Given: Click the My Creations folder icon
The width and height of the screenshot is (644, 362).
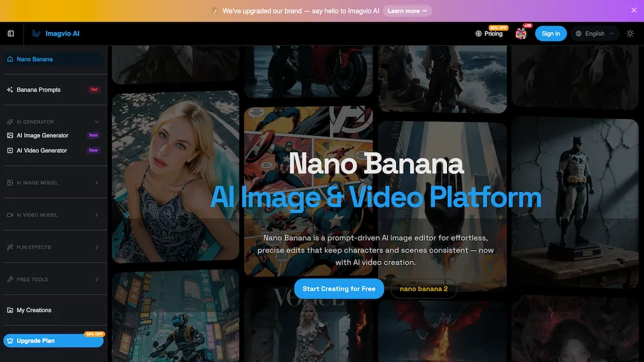Looking at the screenshot, I should 10,310.
